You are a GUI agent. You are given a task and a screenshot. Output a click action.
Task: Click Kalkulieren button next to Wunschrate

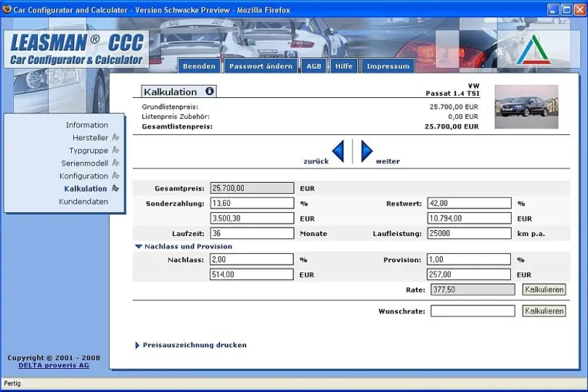pos(544,311)
